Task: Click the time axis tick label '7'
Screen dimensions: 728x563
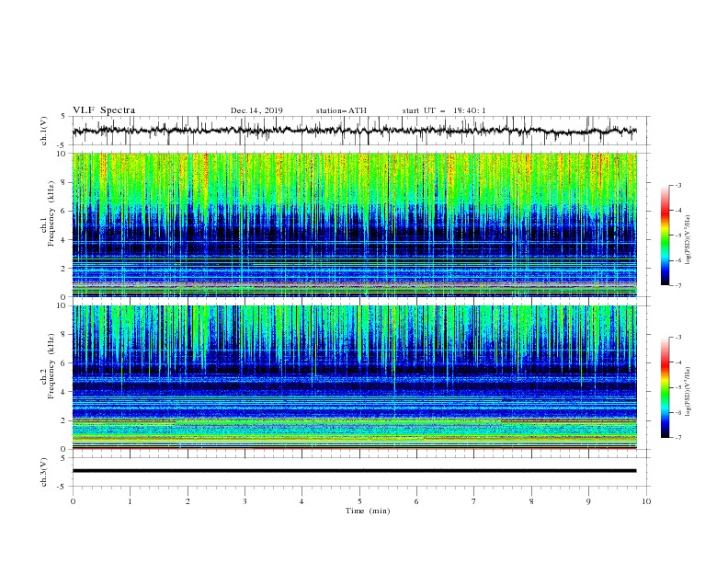Action: click(474, 501)
